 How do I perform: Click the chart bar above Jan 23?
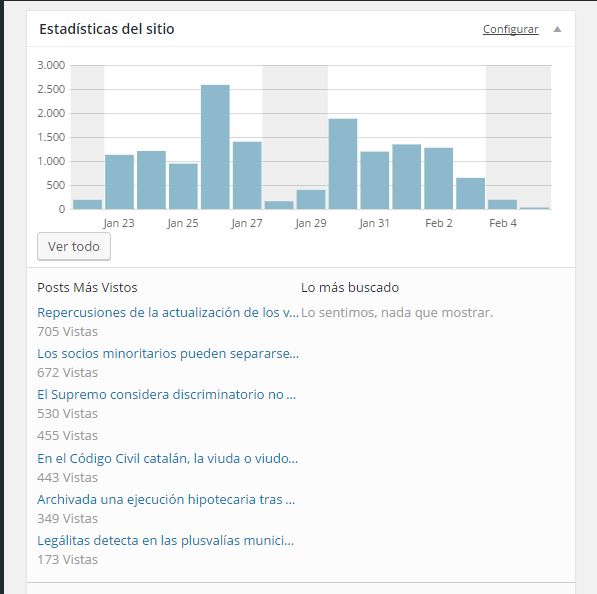pos(120,182)
